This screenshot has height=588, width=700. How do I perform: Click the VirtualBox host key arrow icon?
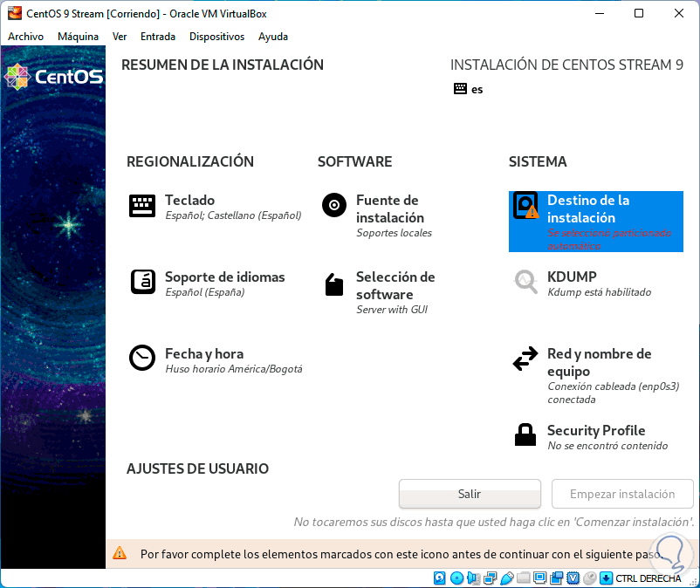[606, 578]
